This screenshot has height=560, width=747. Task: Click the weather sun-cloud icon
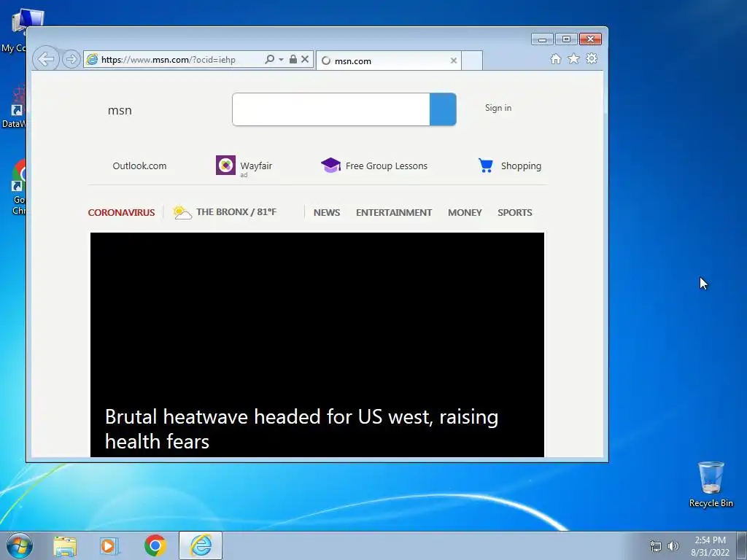coord(182,212)
